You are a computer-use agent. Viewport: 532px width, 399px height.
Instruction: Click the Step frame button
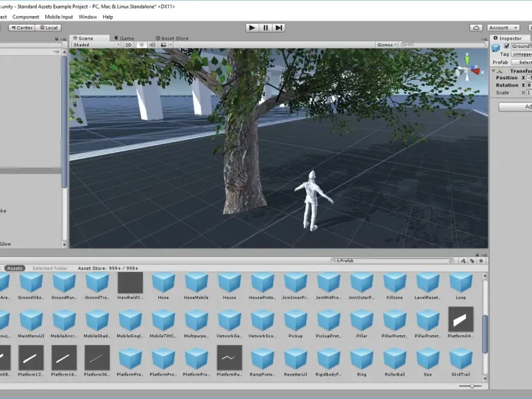pos(279,27)
